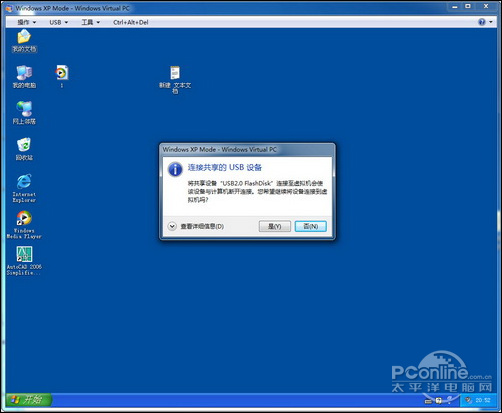Image resolution: width=502 pixels, height=413 pixels.
Task: Send Ctrl+Alt+Del to the virtual machine
Action: point(131,22)
